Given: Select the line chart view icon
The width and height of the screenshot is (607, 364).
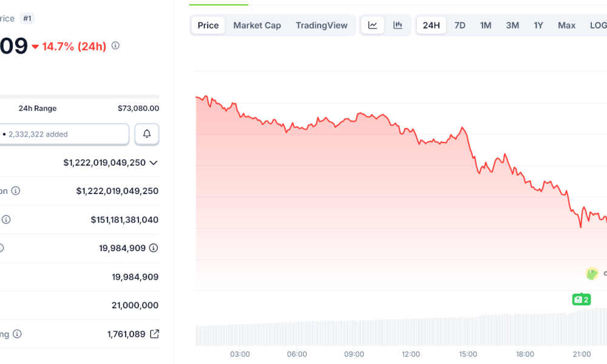Looking at the screenshot, I should (x=372, y=25).
